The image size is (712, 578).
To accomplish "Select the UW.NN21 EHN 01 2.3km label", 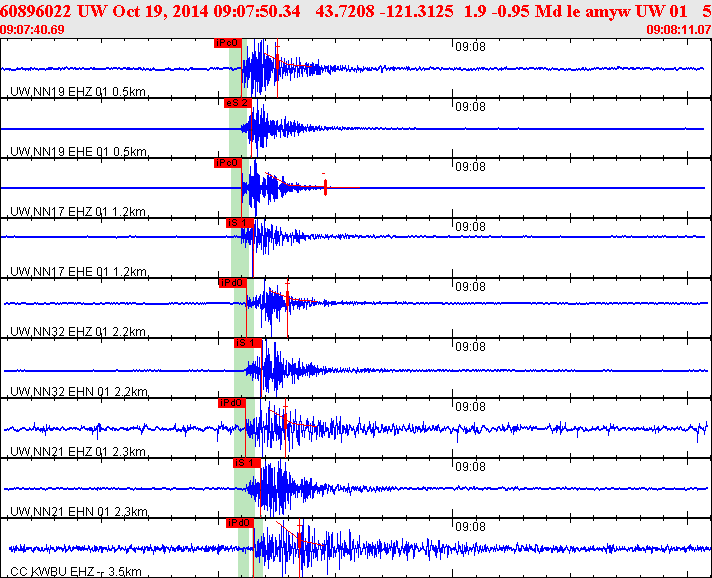I will (79, 511).
